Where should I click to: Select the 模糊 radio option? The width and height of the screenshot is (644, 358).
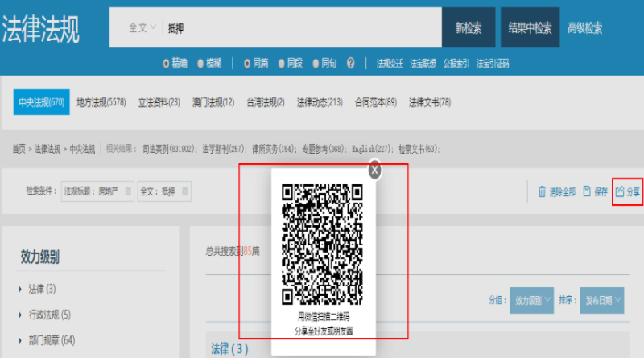(200, 64)
